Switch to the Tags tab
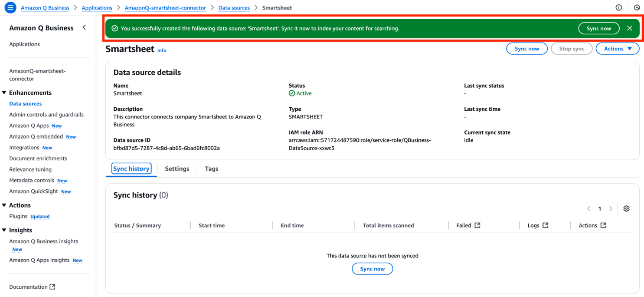 pyautogui.click(x=212, y=168)
